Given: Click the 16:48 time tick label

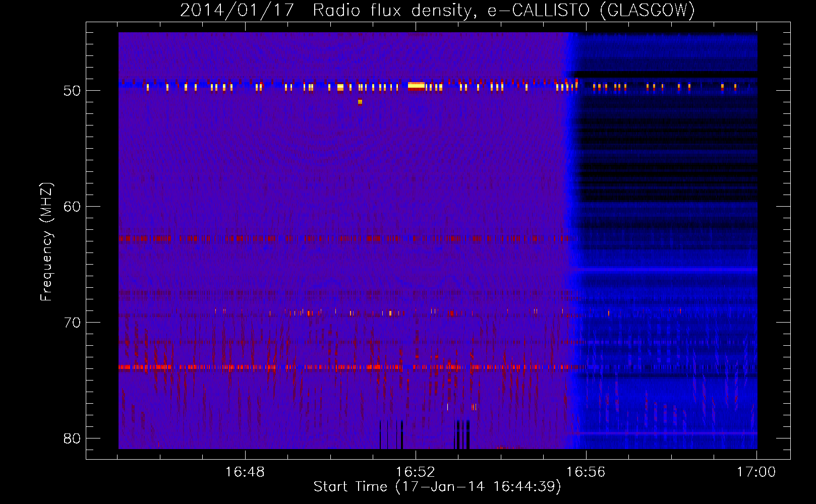Looking at the screenshot, I should [245, 472].
